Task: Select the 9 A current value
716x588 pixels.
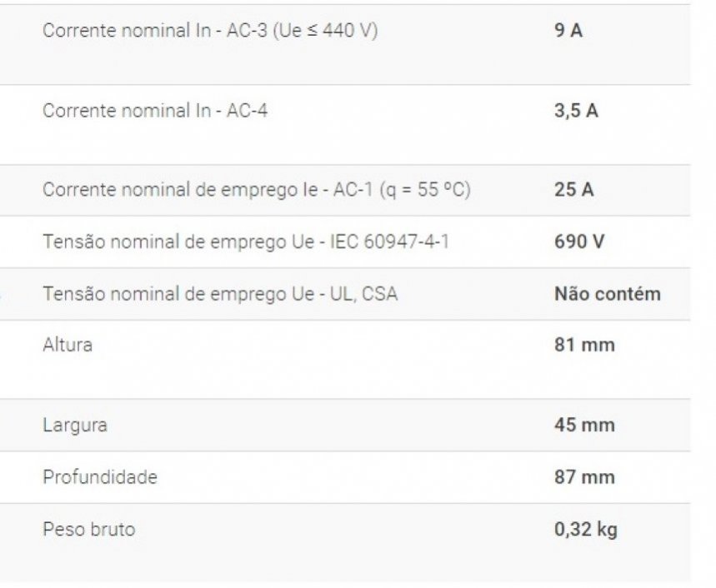Action: coord(568,31)
